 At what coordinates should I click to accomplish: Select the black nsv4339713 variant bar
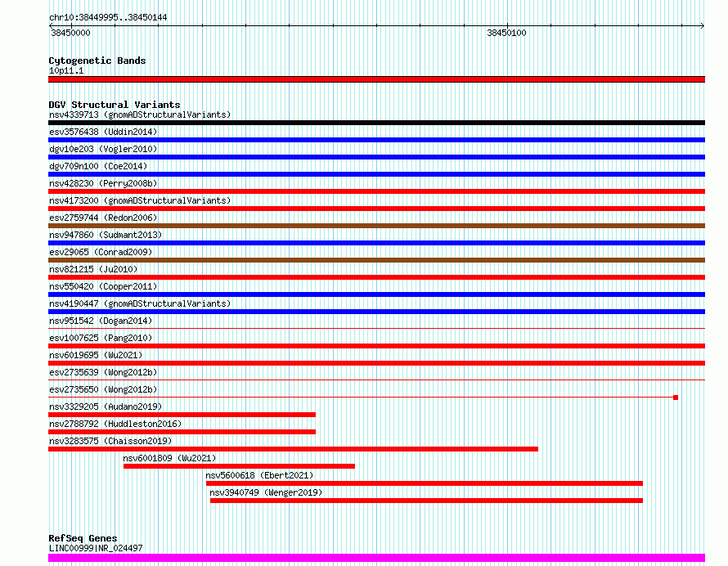point(376,123)
